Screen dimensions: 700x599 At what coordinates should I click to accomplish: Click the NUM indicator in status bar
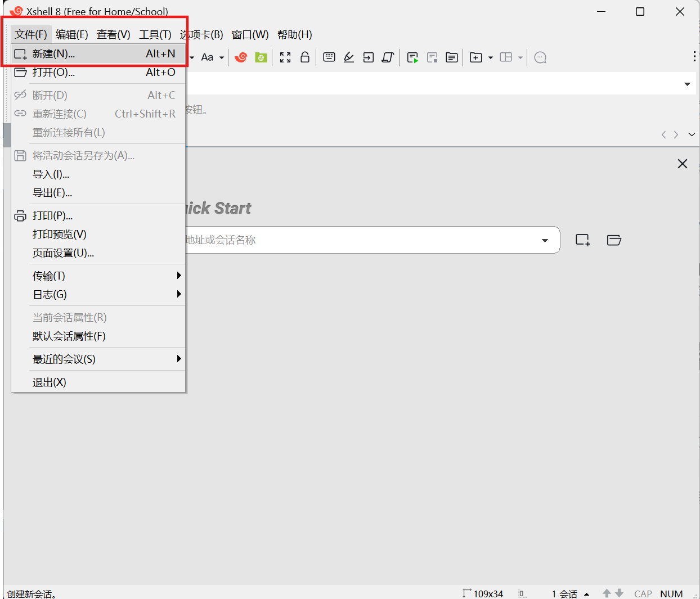[x=671, y=594]
